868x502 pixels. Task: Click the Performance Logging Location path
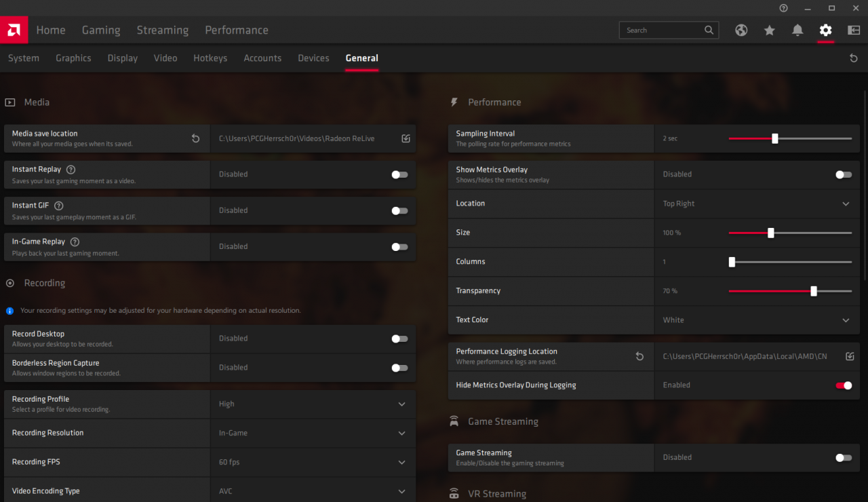[745, 356]
